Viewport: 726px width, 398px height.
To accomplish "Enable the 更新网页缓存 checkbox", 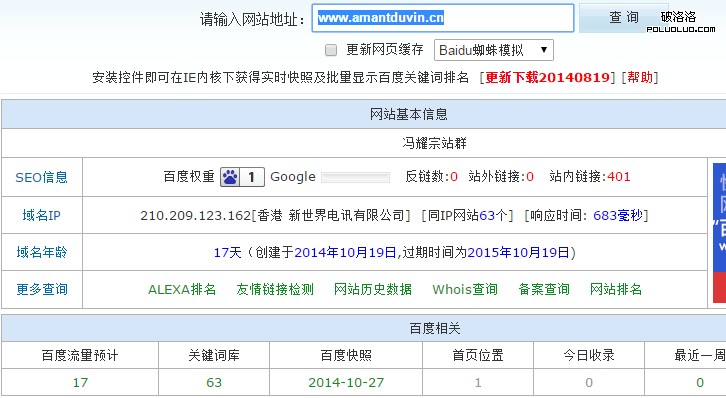I will tap(331, 50).
